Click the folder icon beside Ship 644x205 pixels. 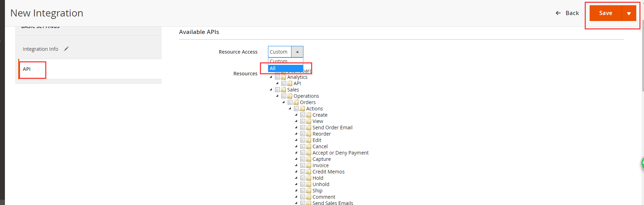point(309,191)
